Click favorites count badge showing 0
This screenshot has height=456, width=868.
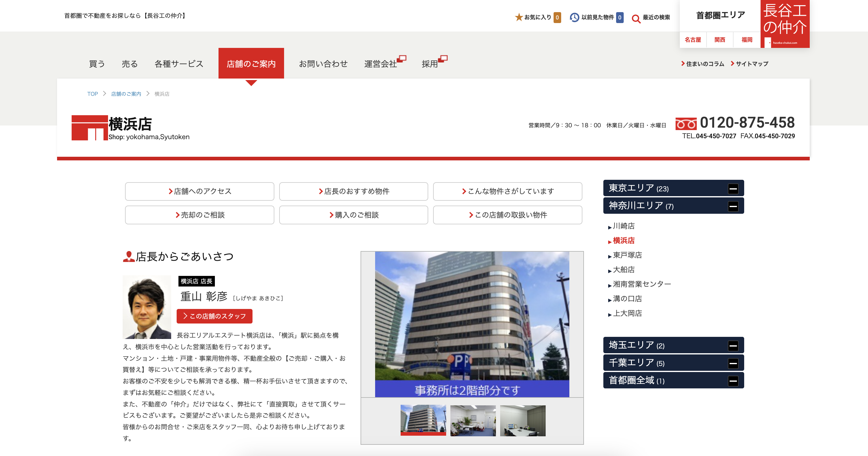point(557,18)
